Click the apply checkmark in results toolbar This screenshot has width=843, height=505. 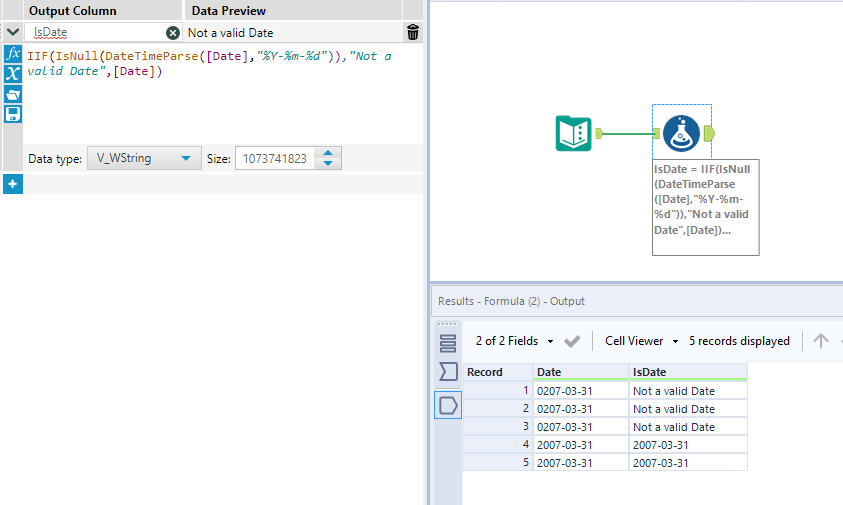[572, 341]
